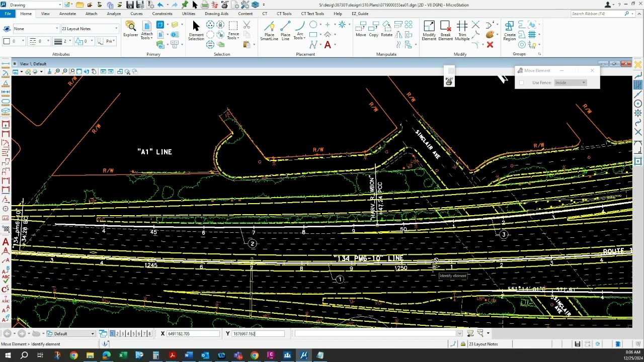Screen dimensions: 644x362
Task: Open the active level 23 Layout Notes dropdown
Action: point(90,29)
